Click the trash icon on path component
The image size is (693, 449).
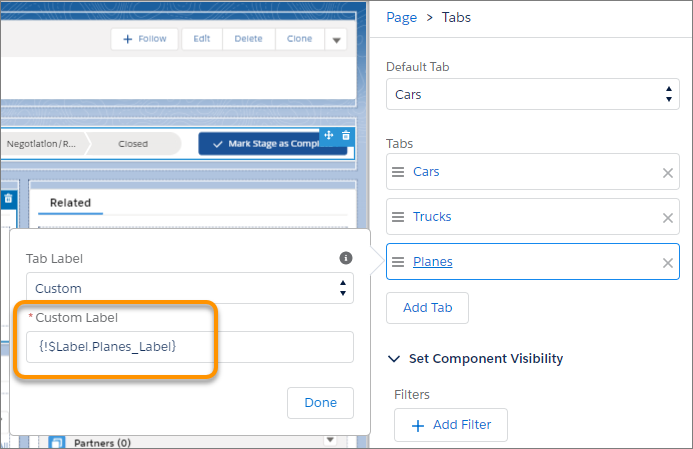(x=346, y=135)
